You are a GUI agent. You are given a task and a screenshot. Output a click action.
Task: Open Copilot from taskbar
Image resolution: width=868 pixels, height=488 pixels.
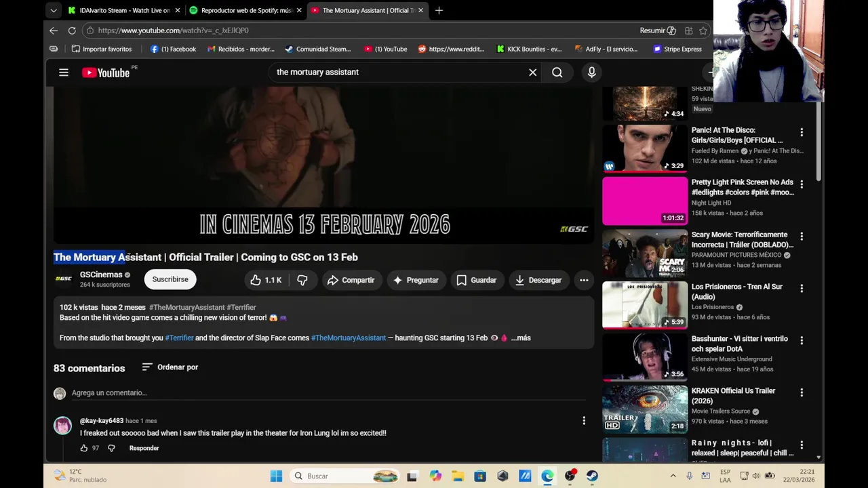pos(435,476)
